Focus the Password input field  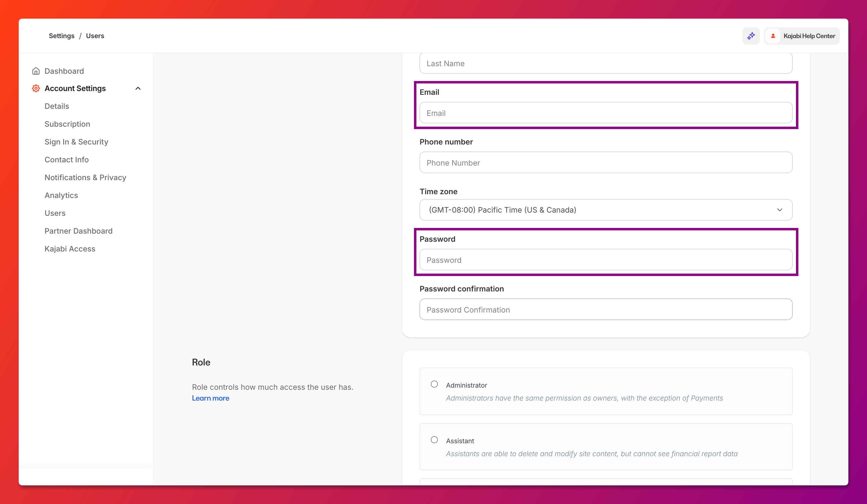click(x=606, y=260)
